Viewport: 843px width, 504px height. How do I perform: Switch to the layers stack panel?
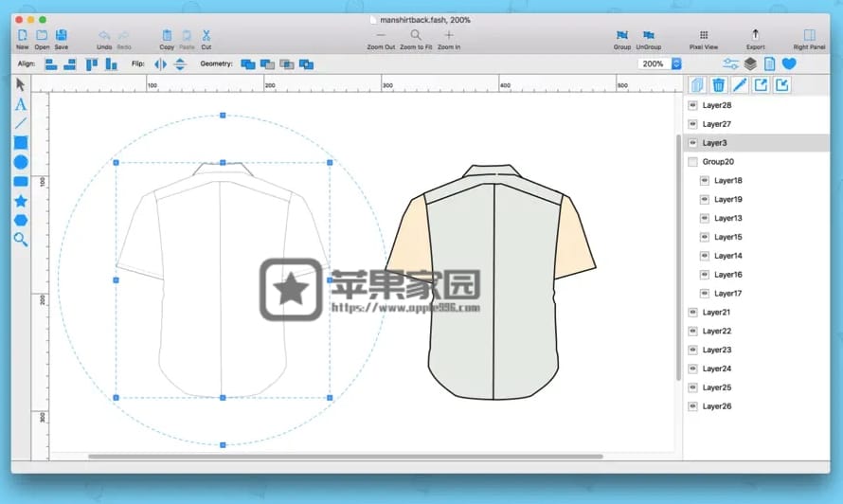(750, 64)
